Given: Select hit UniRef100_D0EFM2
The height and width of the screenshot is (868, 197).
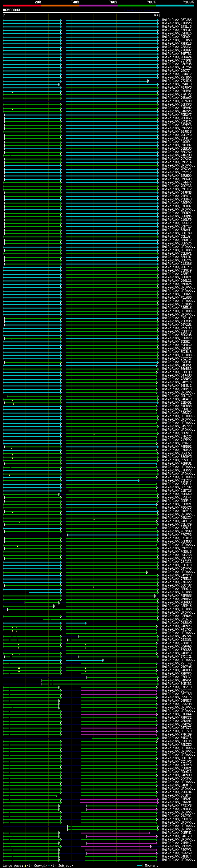Looking at the screenshot, I should 177,833.
